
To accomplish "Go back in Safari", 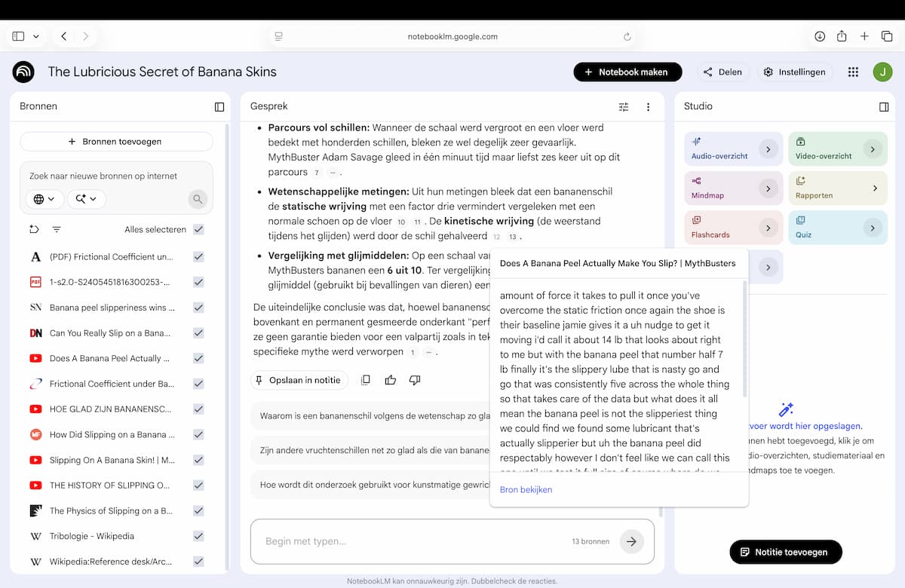I will tap(64, 36).
